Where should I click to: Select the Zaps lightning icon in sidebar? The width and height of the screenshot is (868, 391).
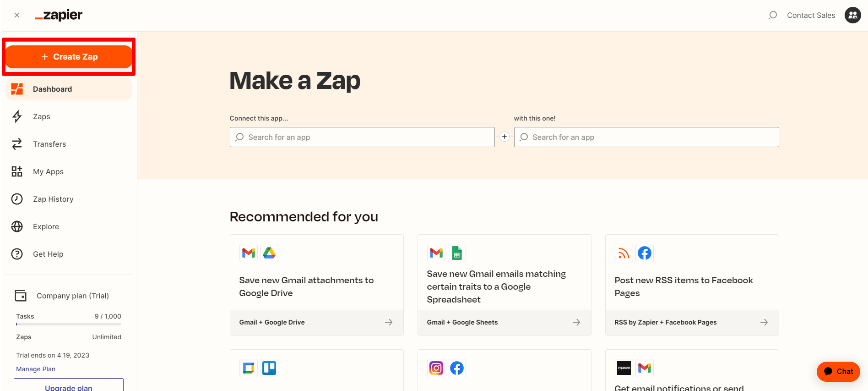(x=17, y=116)
